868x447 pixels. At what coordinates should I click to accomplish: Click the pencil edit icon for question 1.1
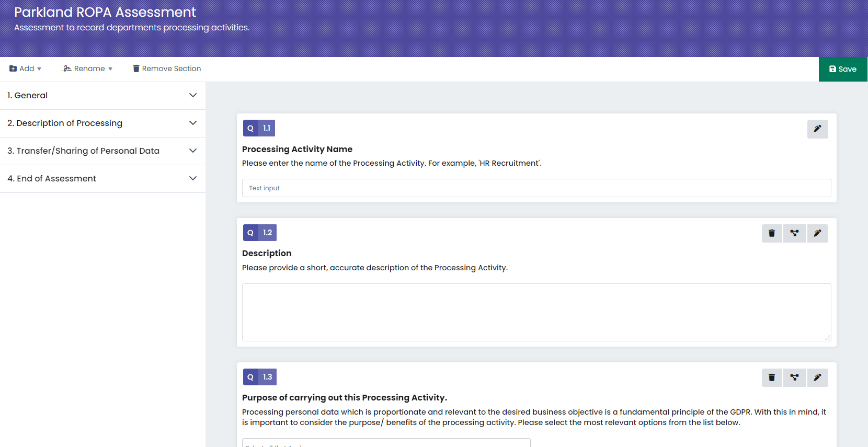817,129
